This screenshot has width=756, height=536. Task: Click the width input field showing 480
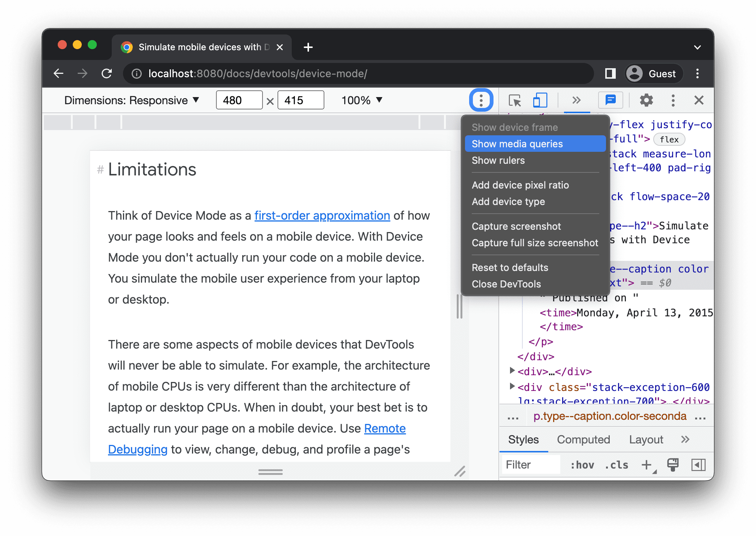point(240,100)
